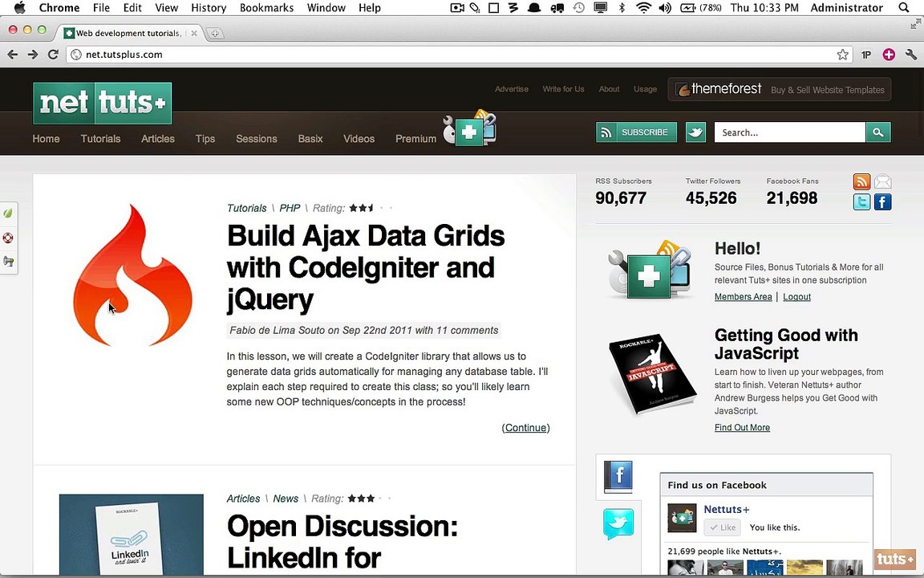Click the LinkedIn book thumbnail
Viewport: 924px width, 578px height.
pyautogui.click(x=132, y=534)
